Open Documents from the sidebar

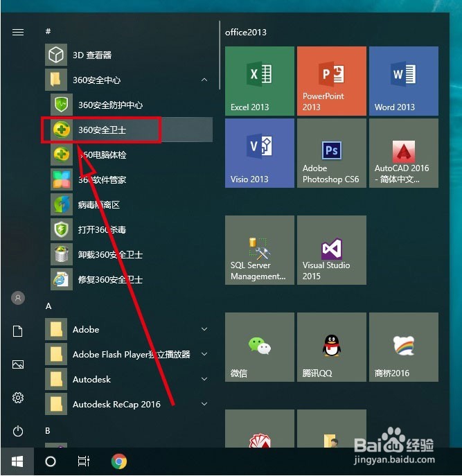click(17, 331)
